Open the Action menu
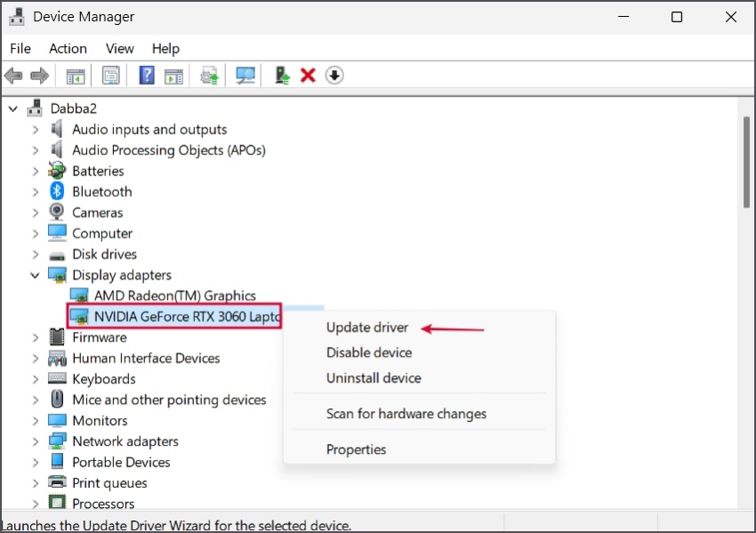This screenshot has width=756, height=533. 68,49
